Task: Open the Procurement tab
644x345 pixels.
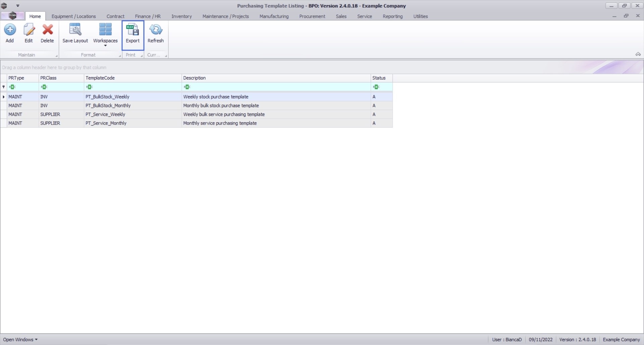Action: pyautogui.click(x=312, y=16)
